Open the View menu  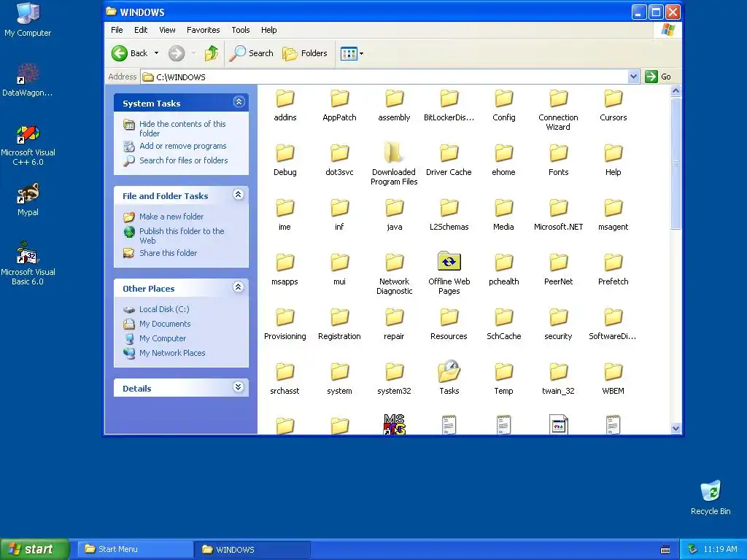(x=167, y=30)
